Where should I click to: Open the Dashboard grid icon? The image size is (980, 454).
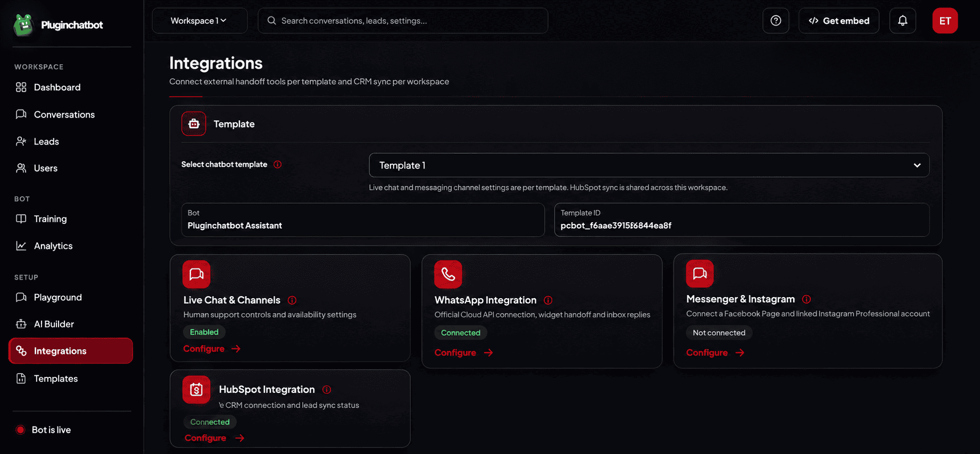21,87
